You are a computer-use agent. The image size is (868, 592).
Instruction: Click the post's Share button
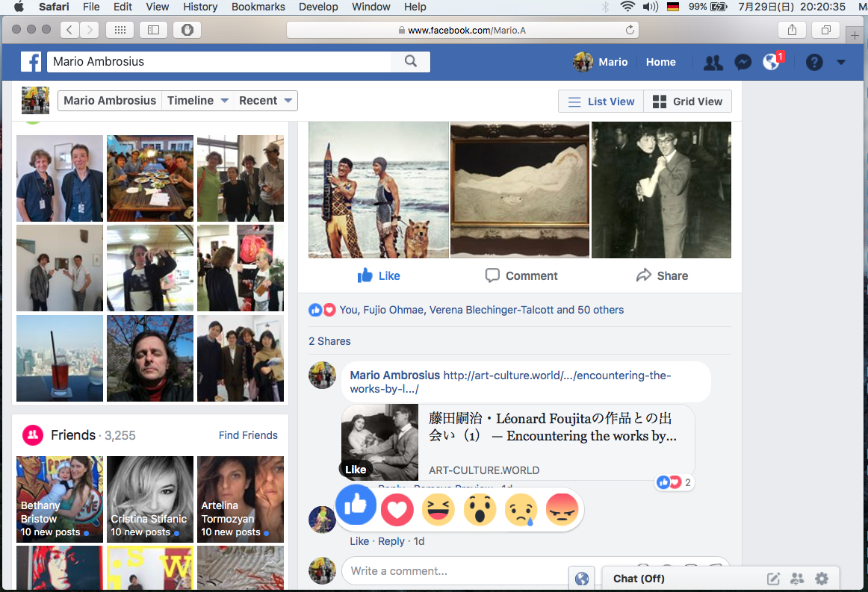662,275
